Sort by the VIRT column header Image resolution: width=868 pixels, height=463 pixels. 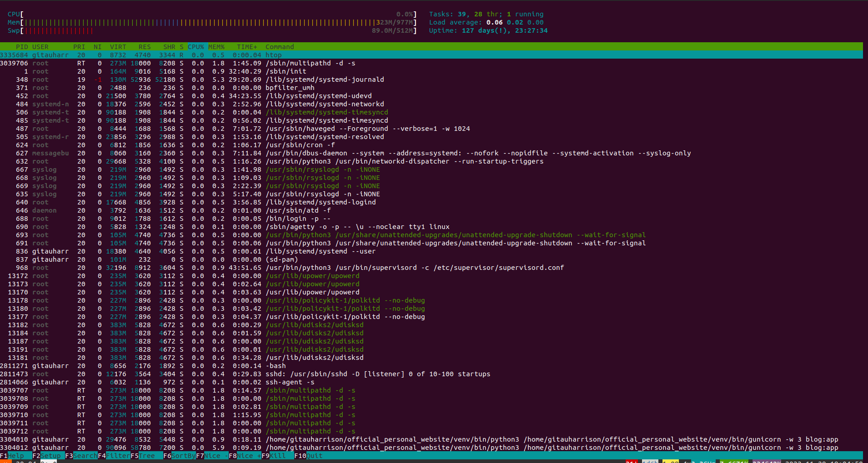pos(118,47)
